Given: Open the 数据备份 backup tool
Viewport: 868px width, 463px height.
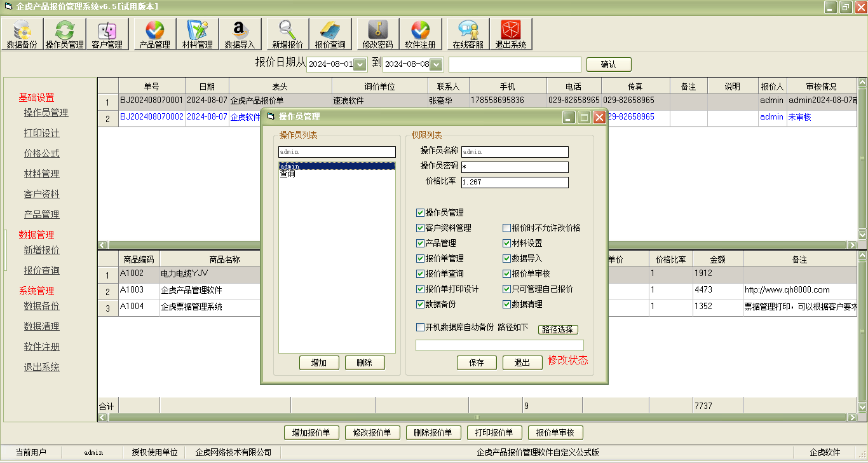Looking at the screenshot, I should click(22, 33).
